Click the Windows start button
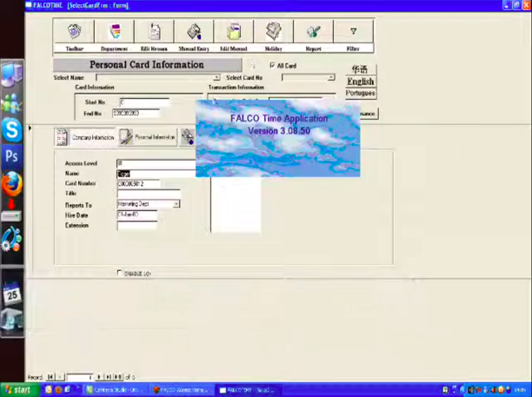 coord(20,390)
